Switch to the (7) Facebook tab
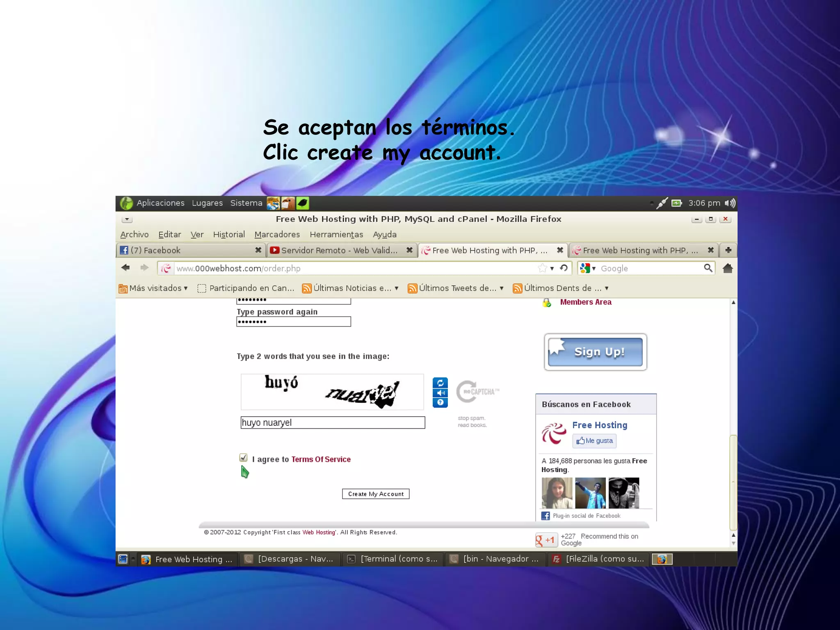The height and width of the screenshot is (630, 840). pos(191,250)
